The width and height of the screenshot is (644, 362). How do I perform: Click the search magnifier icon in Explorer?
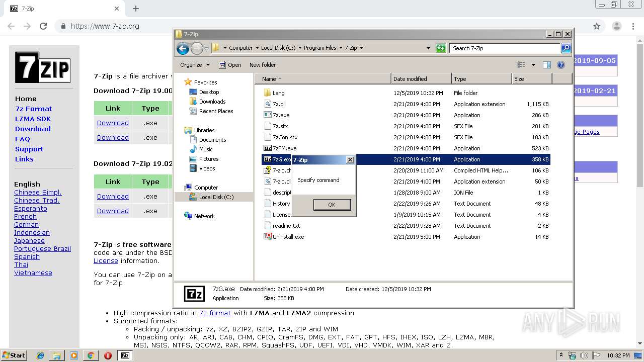coord(566,48)
